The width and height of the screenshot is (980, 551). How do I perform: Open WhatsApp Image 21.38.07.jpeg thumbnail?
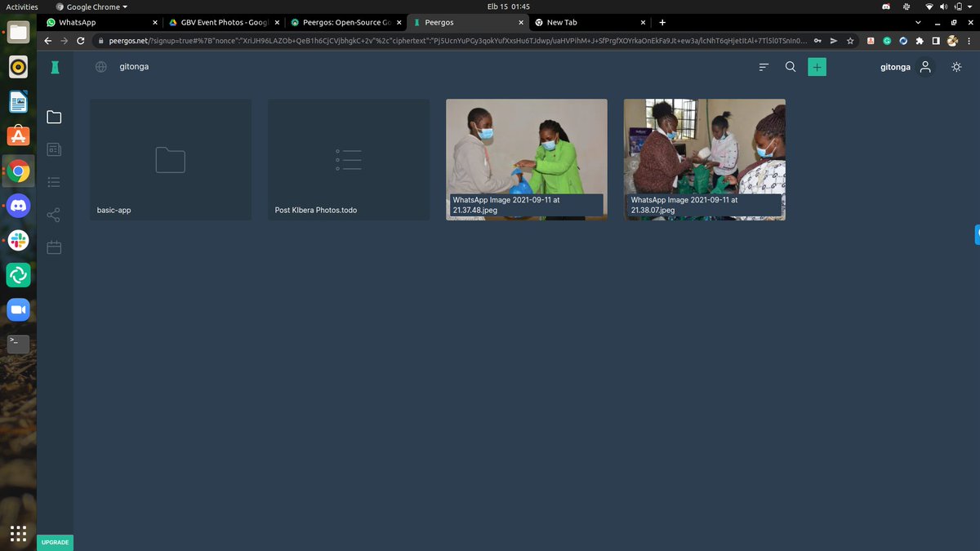(705, 159)
